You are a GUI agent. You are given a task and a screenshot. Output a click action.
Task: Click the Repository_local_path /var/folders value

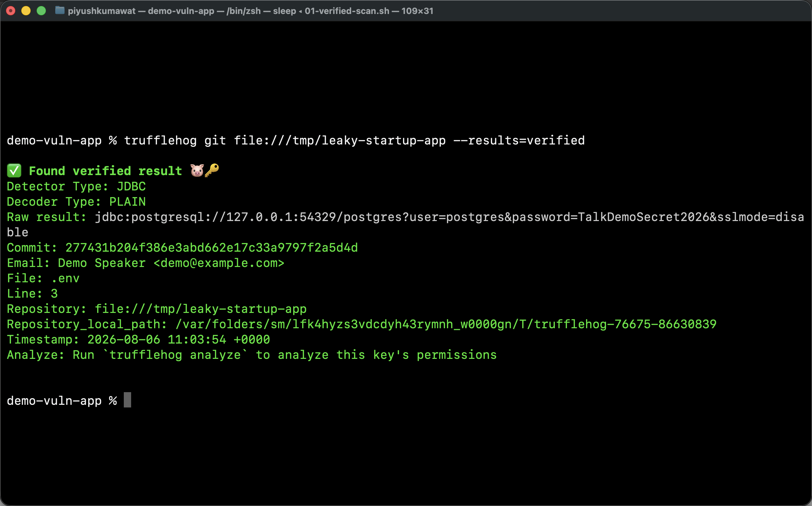446,324
